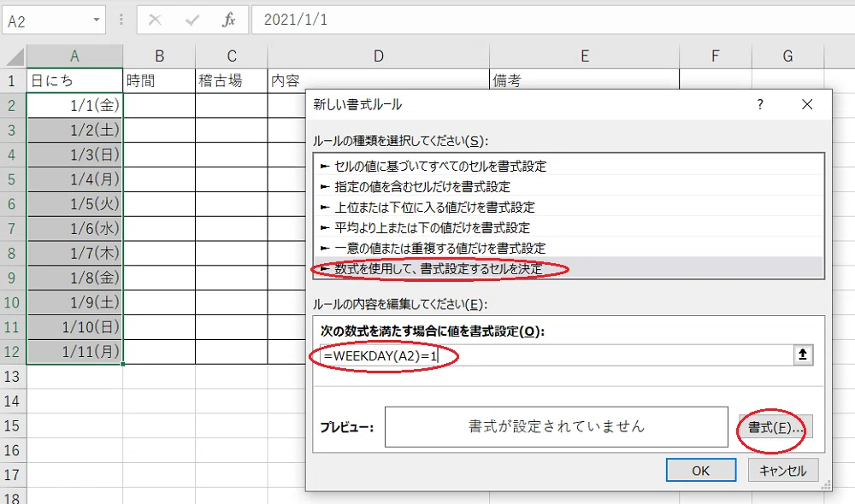Viewport: 855px width, 504px height.
Task: Select row 17 header
Action: (12, 475)
